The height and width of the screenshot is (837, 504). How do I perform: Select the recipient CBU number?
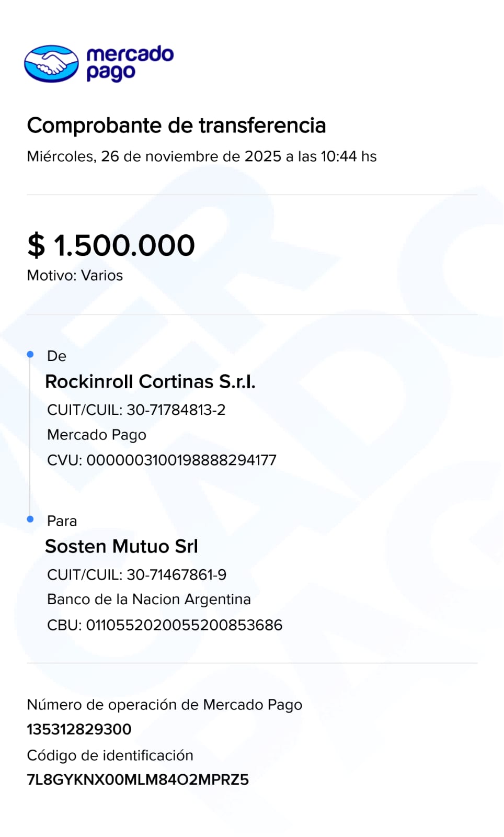click(x=184, y=625)
